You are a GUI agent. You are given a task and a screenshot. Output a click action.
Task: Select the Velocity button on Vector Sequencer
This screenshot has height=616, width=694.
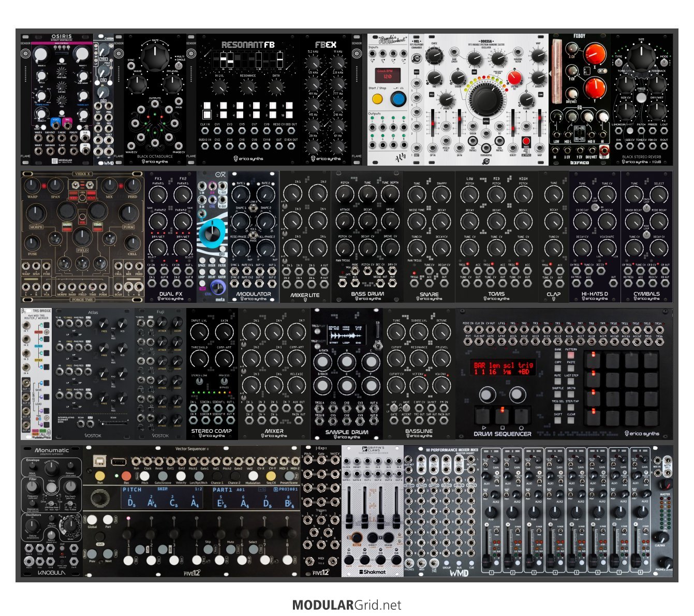pyautogui.click(x=181, y=476)
